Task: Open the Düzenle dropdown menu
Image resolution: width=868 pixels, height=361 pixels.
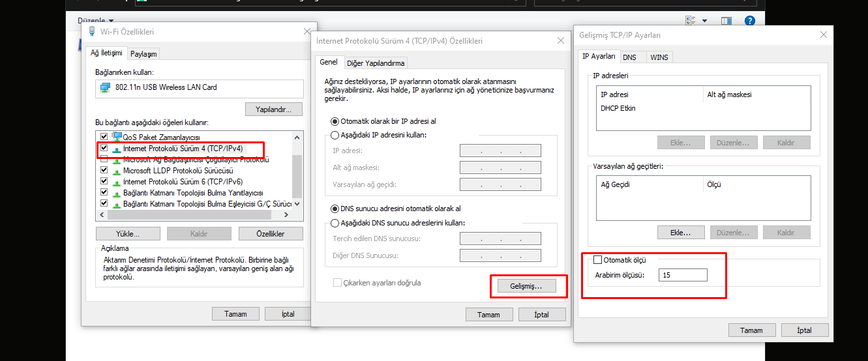Action: coord(96,22)
